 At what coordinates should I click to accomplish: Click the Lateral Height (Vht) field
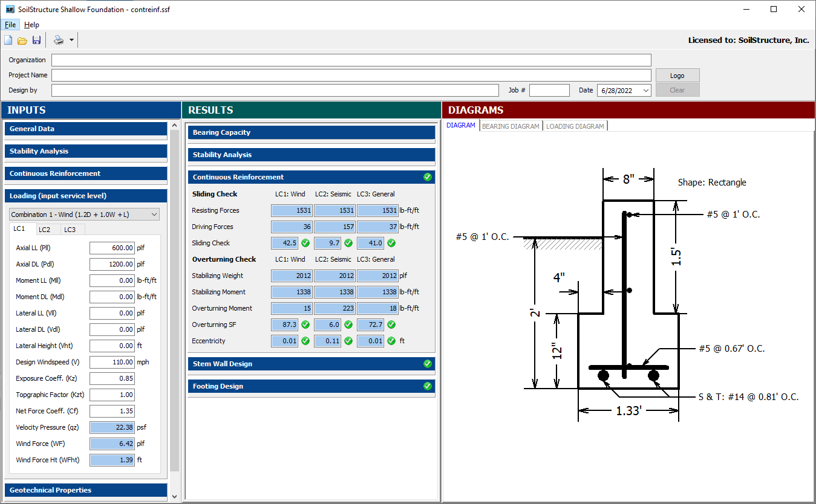[112, 346]
